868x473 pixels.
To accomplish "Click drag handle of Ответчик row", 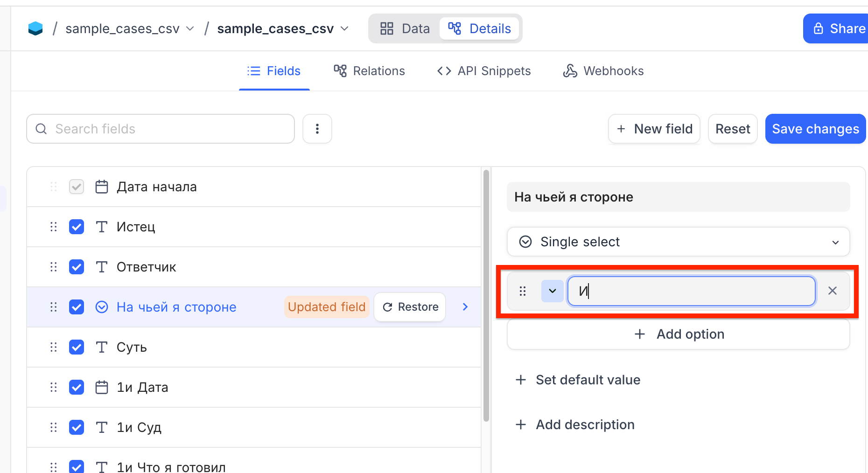I will 54,267.
